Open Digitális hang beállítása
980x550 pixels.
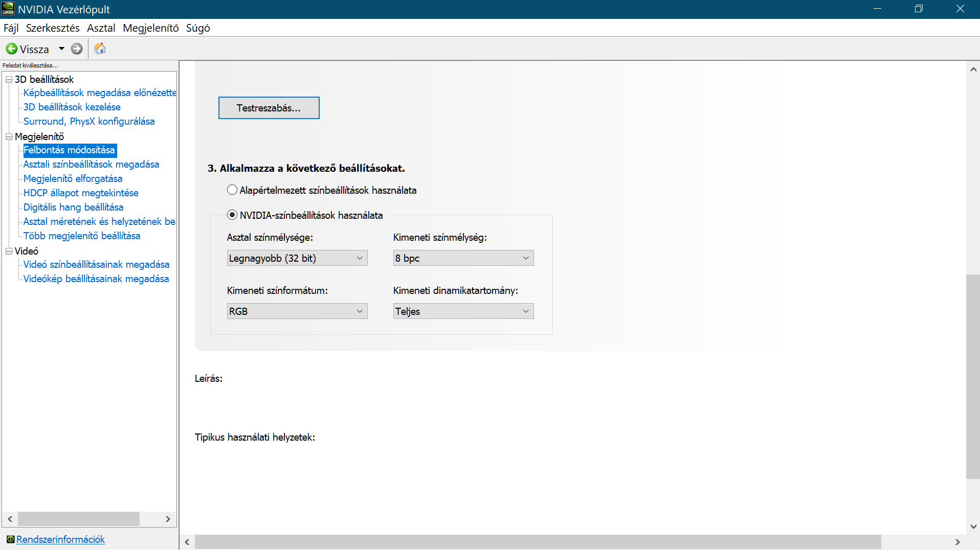[74, 207]
